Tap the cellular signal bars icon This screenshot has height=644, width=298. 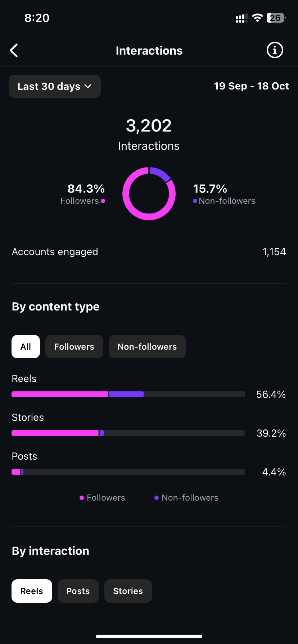pos(241,18)
